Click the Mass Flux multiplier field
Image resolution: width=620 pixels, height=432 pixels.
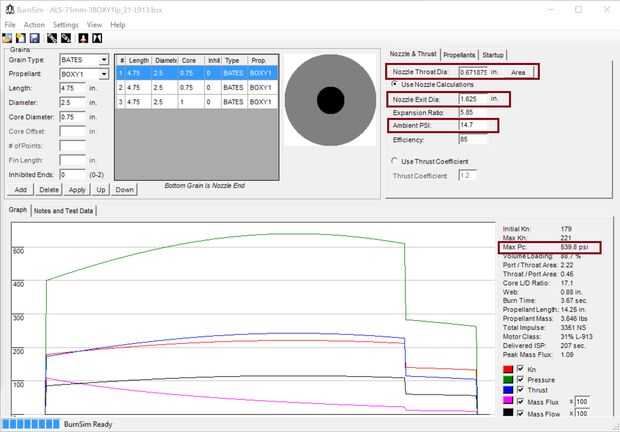(582, 402)
